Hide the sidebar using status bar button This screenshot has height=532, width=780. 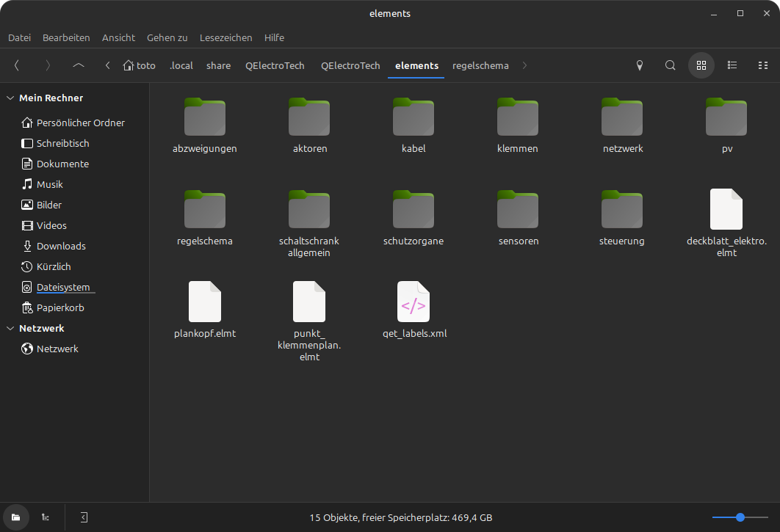point(84,517)
